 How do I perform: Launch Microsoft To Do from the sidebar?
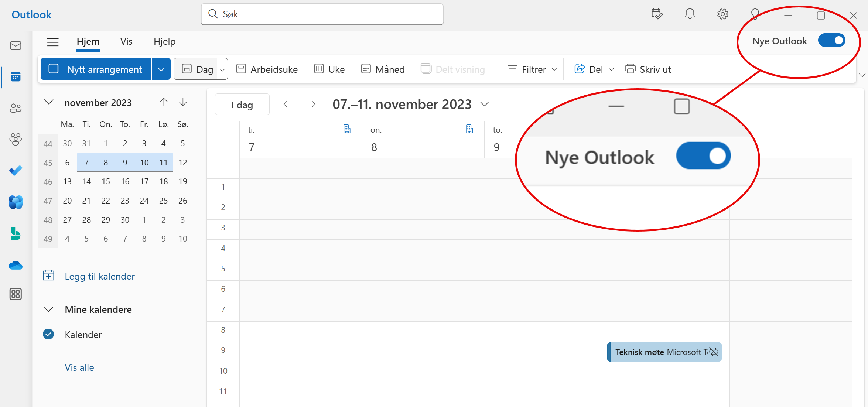click(16, 171)
